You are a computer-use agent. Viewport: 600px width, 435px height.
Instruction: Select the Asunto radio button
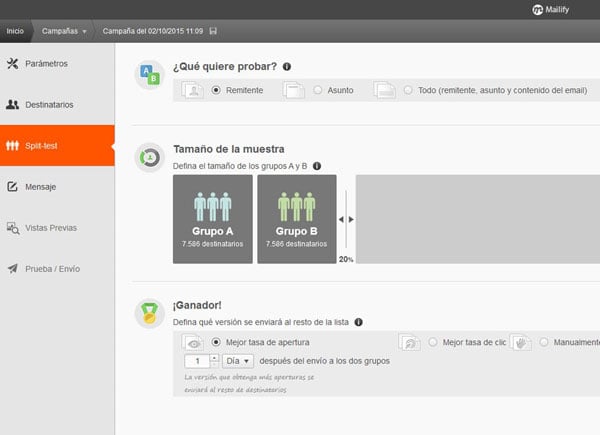click(318, 90)
